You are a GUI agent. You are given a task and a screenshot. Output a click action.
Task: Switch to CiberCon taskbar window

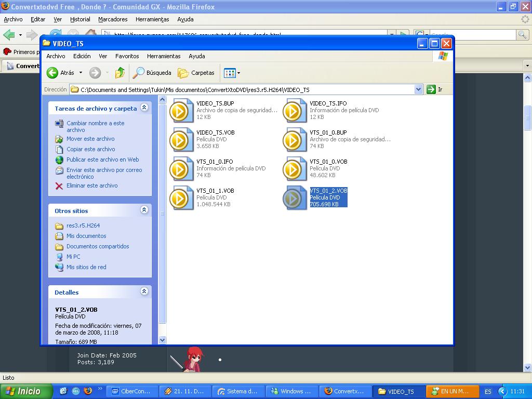(134, 391)
